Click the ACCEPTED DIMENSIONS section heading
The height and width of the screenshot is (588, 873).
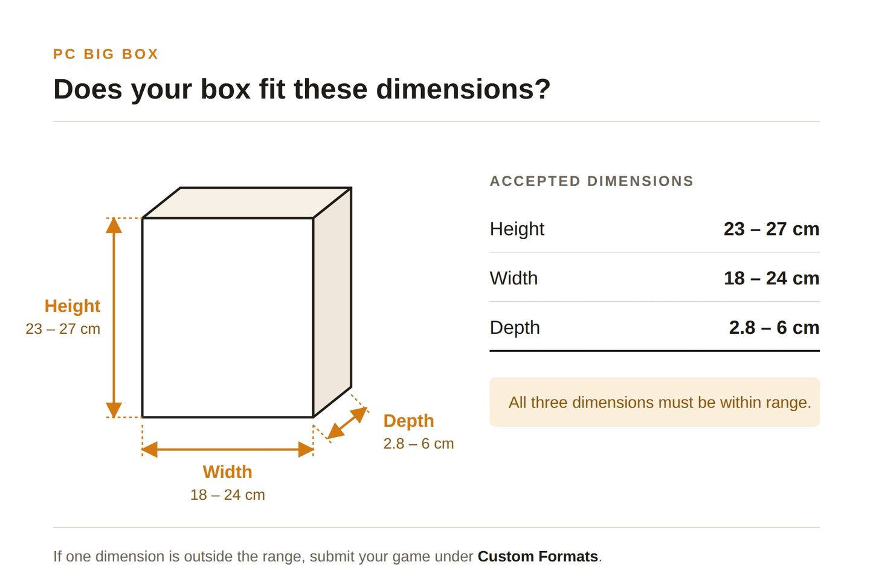click(x=591, y=181)
